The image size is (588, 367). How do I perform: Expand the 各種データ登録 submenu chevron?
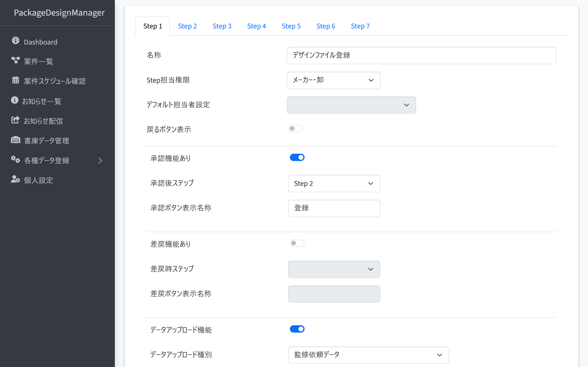pyautogui.click(x=100, y=160)
